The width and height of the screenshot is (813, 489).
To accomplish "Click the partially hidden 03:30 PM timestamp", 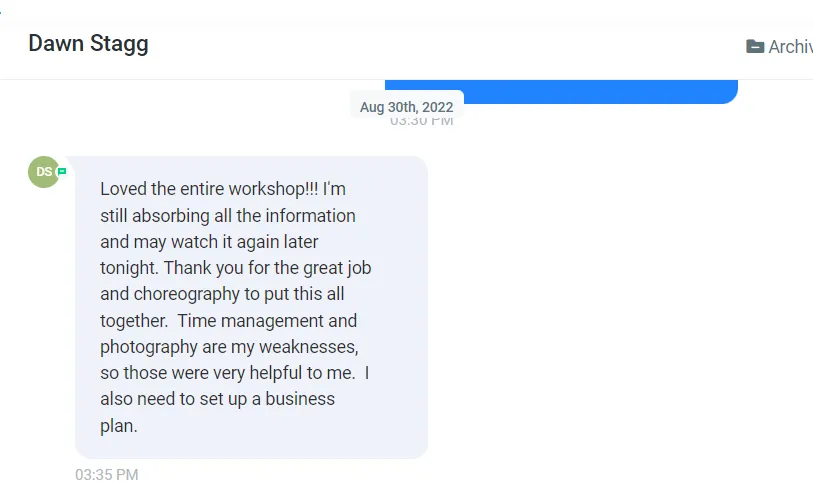I will pos(422,121).
